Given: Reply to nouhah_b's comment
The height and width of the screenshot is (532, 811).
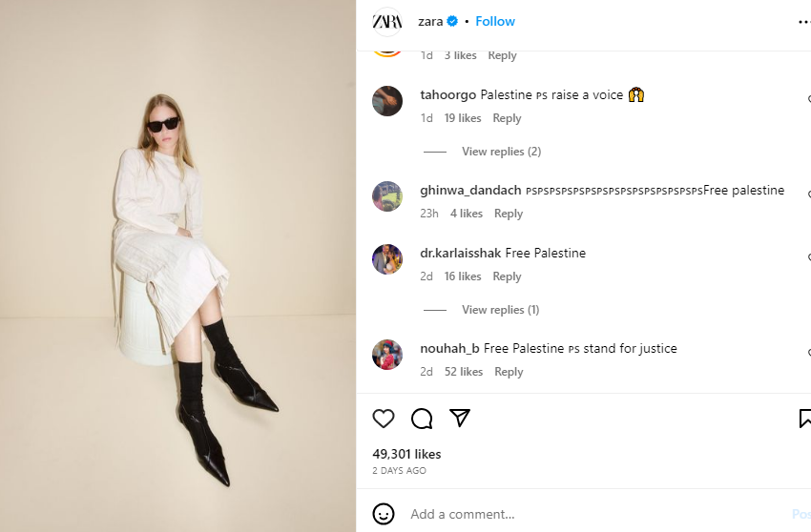Looking at the screenshot, I should pos(509,372).
